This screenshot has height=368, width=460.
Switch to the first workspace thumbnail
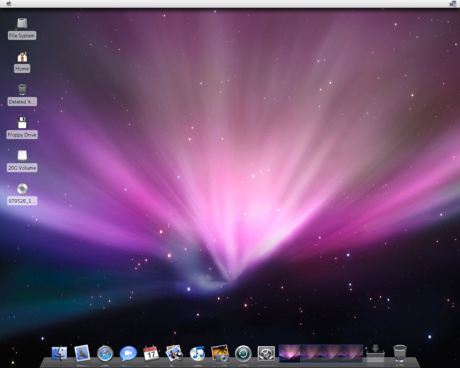coord(289,353)
